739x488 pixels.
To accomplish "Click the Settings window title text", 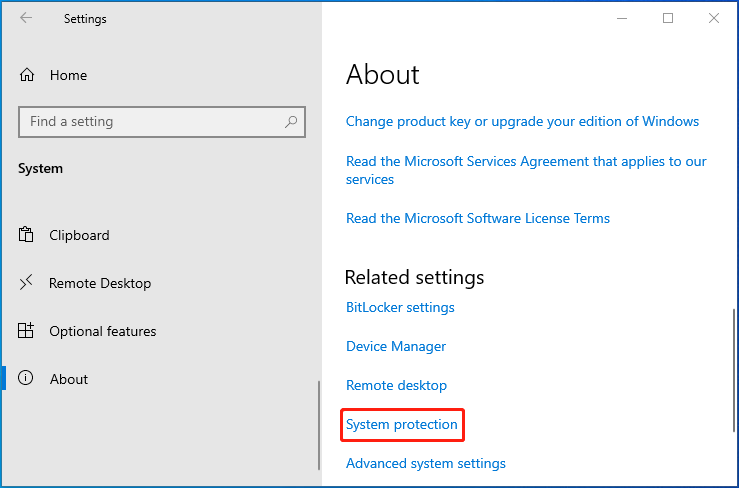I will [85, 19].
